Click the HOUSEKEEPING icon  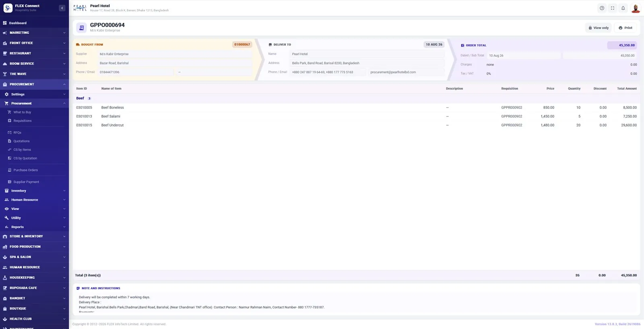[x=5, y=278]
